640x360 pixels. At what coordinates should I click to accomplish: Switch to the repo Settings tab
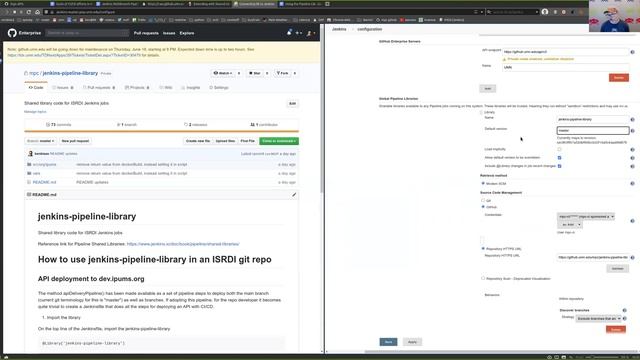pyautogui.click(x=219, y=88)
